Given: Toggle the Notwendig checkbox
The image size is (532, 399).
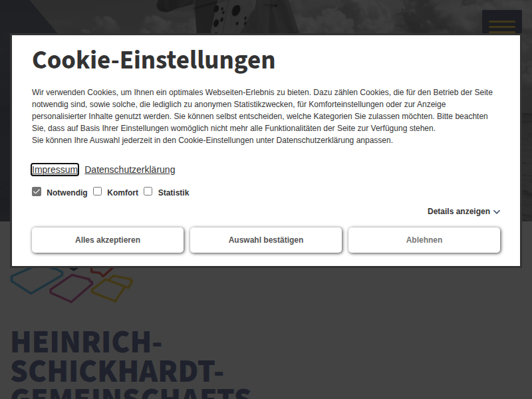Looking at the screenshot, I should click(x=37, y=192).
